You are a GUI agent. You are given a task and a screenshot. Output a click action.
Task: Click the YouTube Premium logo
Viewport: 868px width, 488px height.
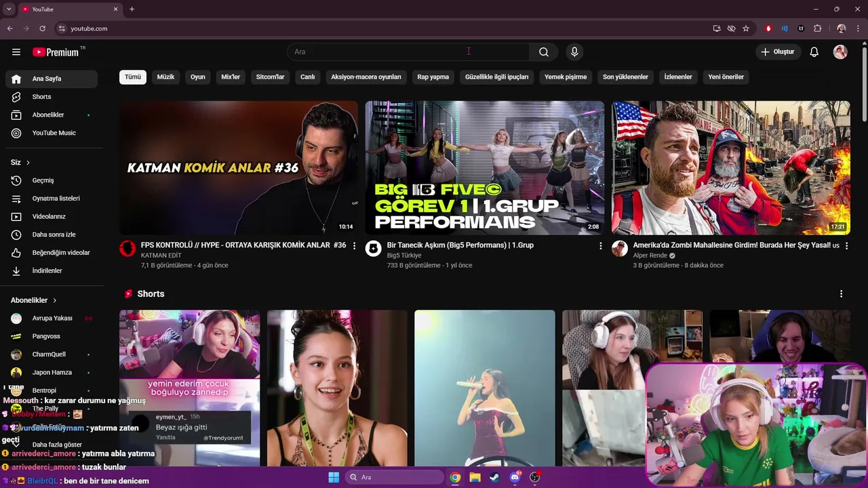point(57,52)
